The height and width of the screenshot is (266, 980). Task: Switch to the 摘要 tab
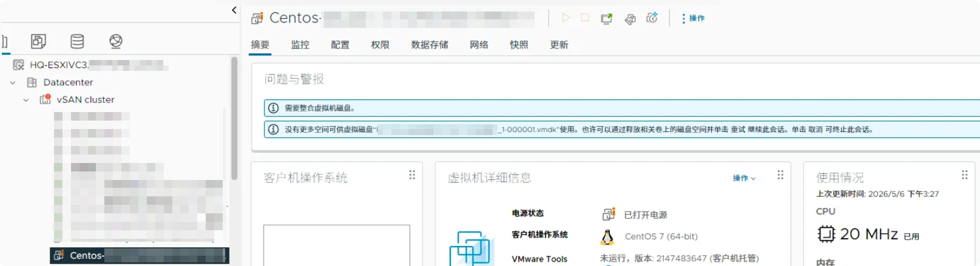click(x=260, y=45)
